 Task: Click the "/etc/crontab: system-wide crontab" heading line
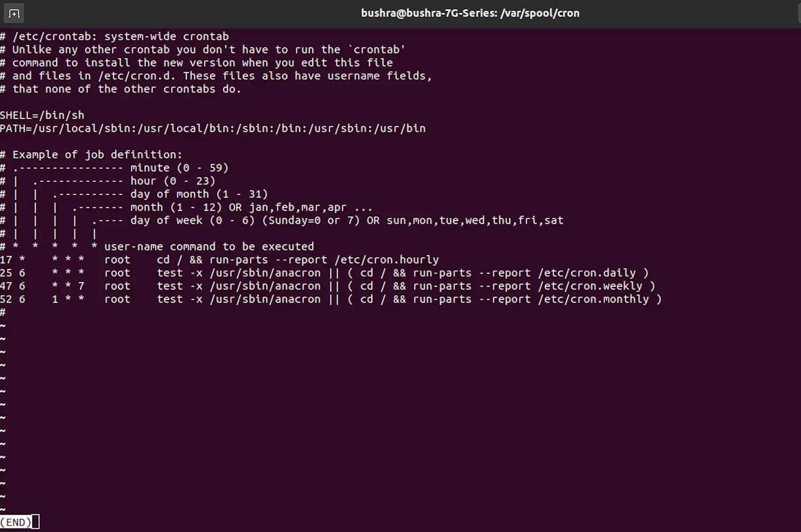[120, 36]
